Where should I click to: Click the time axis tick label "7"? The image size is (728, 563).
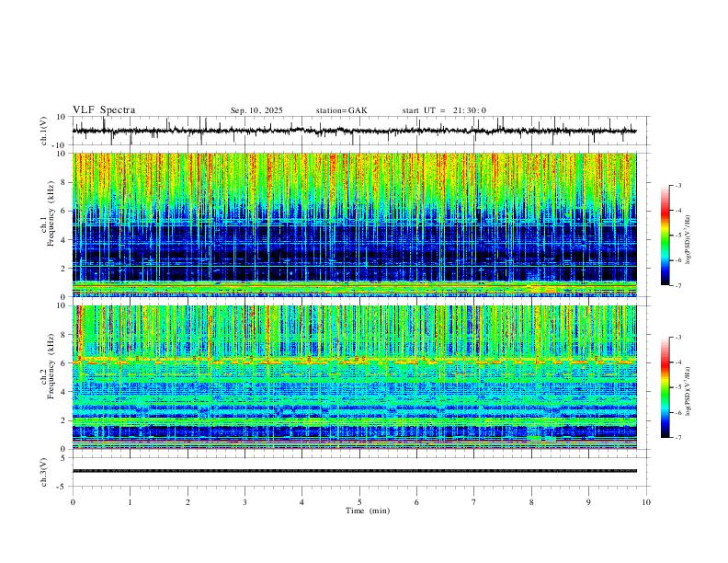point(474,502)
